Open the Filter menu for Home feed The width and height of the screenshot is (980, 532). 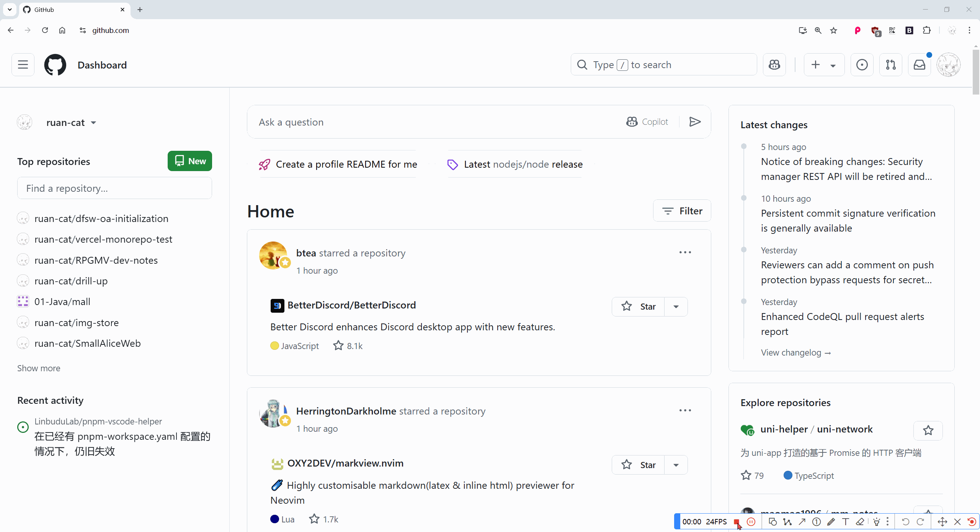coord(682,211)
